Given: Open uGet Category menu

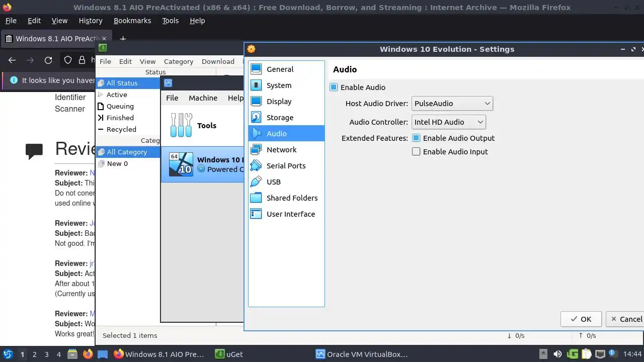Looking at the screenshot, I should 179,61.
